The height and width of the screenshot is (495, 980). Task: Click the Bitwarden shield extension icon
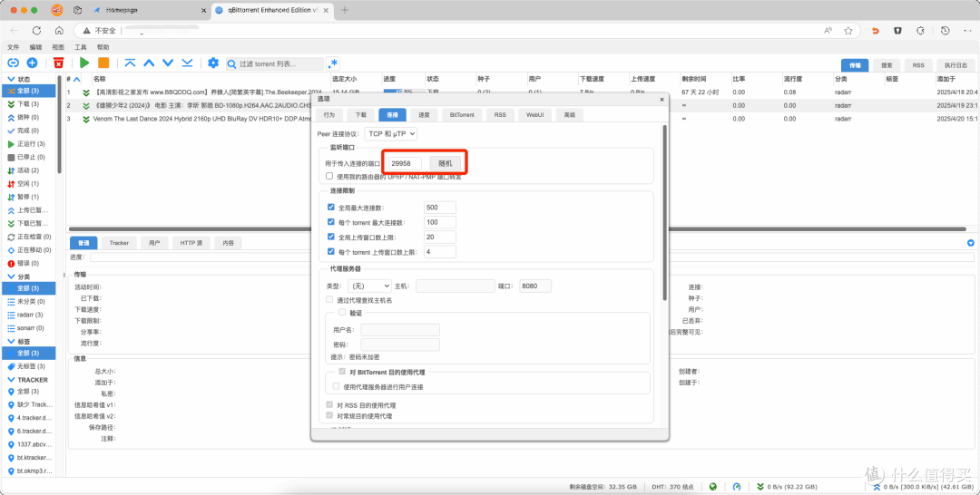897,31
